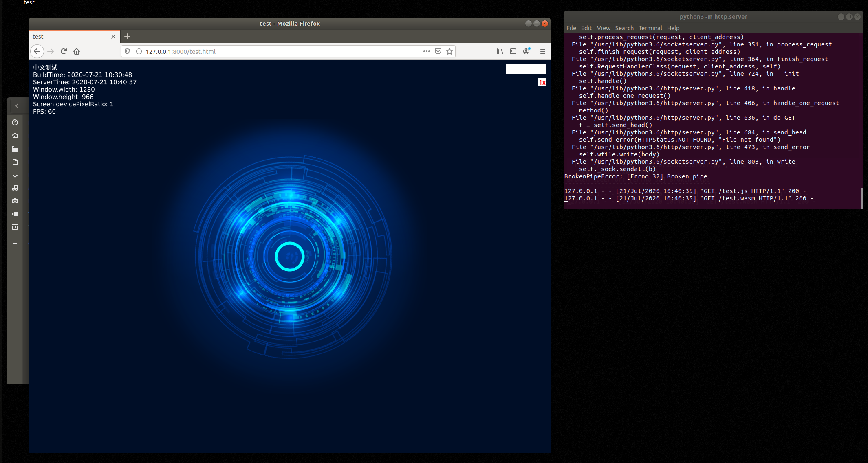Click the Firefox back arrow button
The width and height of the screenshot is (868, 463).
click(37, 52)
